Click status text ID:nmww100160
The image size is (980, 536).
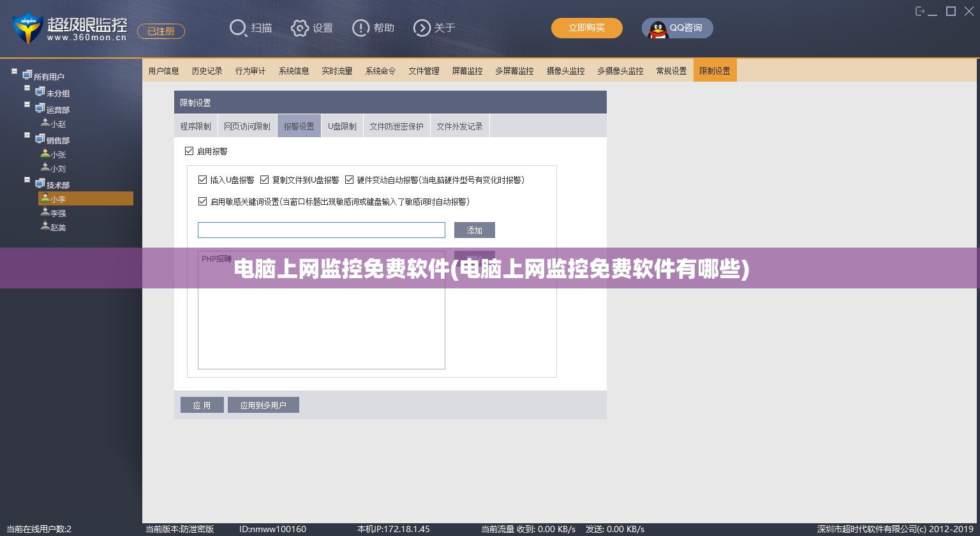(x=272, y=529)
